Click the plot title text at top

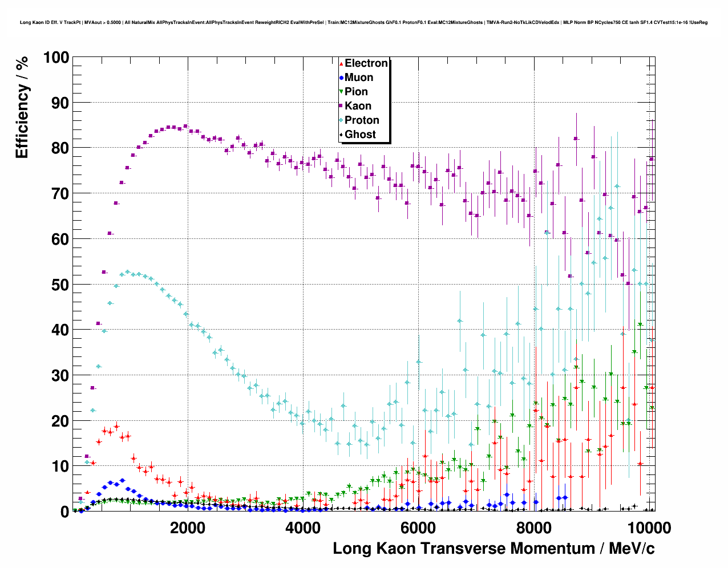[x=363, y=22]
